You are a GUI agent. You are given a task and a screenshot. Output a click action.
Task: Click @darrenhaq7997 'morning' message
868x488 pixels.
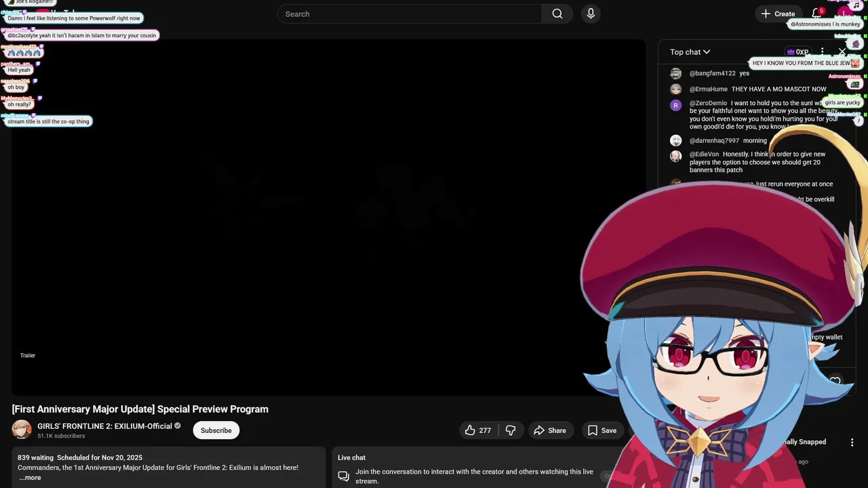pos(728,141)
